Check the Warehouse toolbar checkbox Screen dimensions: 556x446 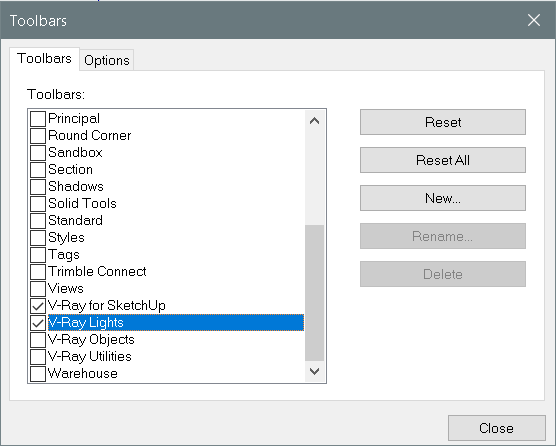click(38, 374)
